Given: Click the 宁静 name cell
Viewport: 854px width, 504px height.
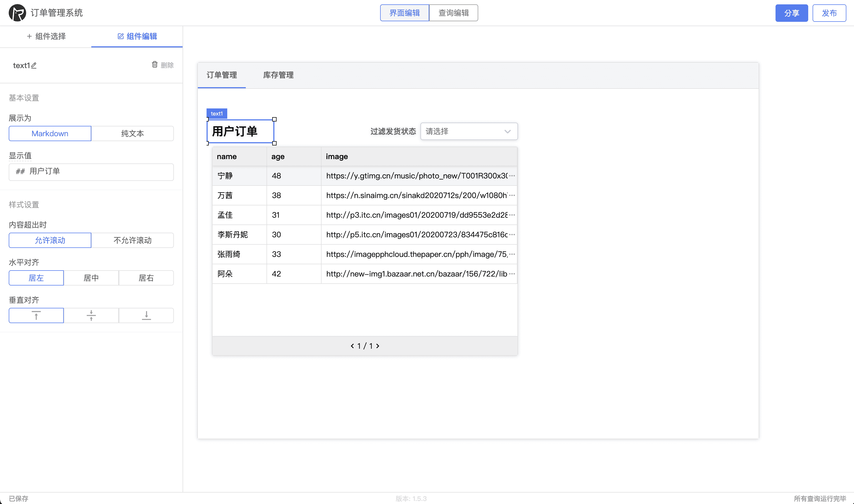Looking at the screenshot, I should tap(240, 176).
